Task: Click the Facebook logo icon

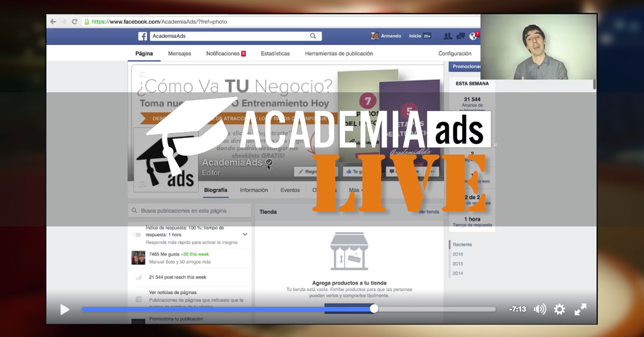Action: coord(143,36)
